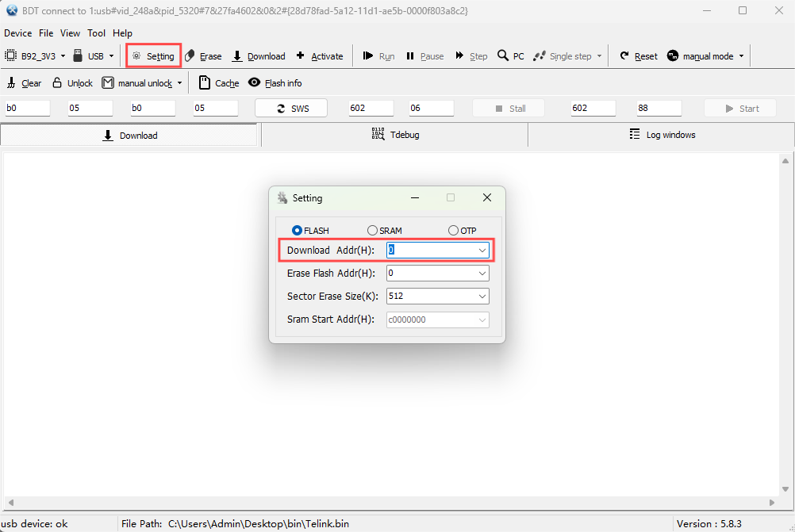Open the View menu
The image size is (795, 532).
(x=70, y=33)
